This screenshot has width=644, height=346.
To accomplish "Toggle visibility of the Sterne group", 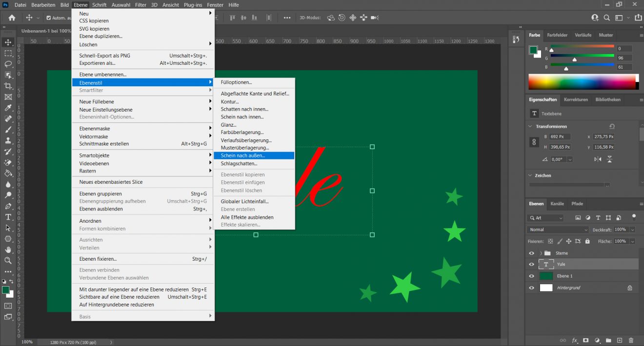I will pyautogui.click(x=531, y=253).
